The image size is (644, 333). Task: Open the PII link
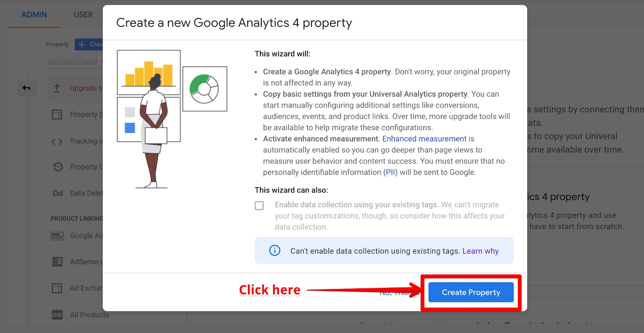tap(390, 172)
